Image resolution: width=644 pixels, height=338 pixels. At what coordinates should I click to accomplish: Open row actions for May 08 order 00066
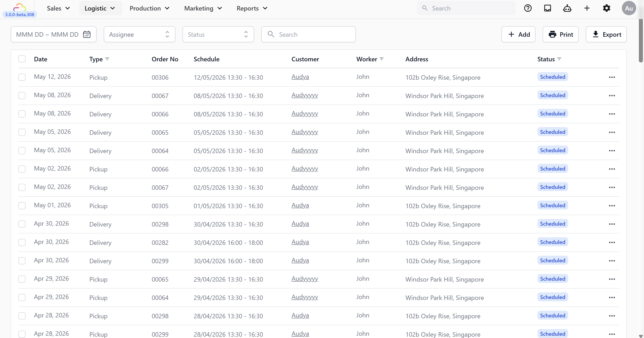(612, 114)
